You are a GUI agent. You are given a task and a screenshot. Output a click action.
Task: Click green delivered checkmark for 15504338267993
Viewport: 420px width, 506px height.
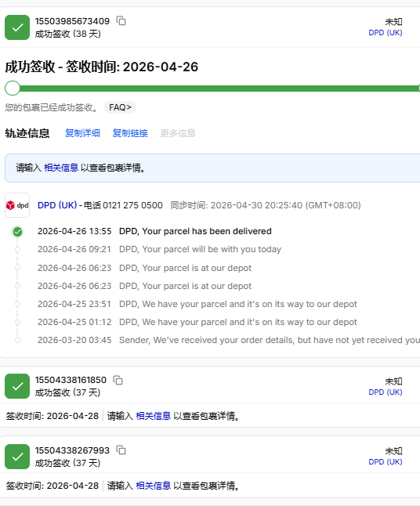click(17, 457)
